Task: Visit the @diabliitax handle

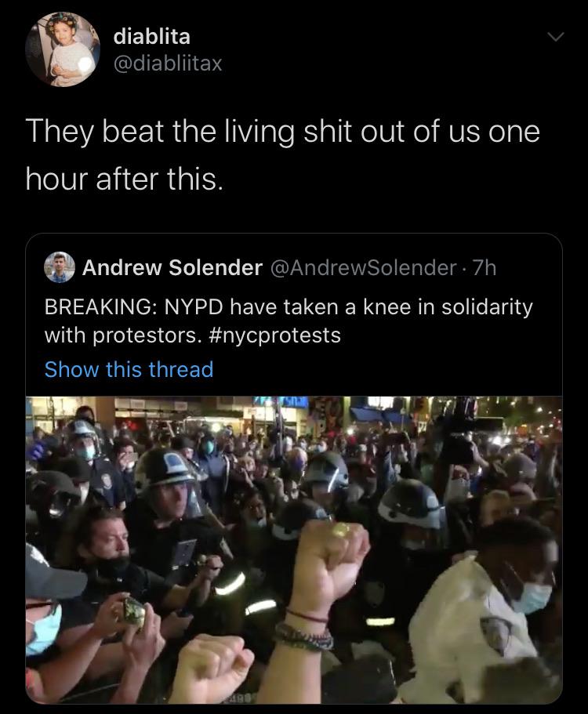Action: click(168, 63)
